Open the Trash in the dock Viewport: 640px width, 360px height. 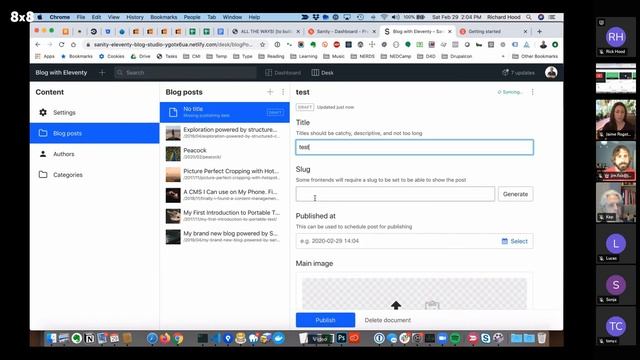click(x=542, y=338)
